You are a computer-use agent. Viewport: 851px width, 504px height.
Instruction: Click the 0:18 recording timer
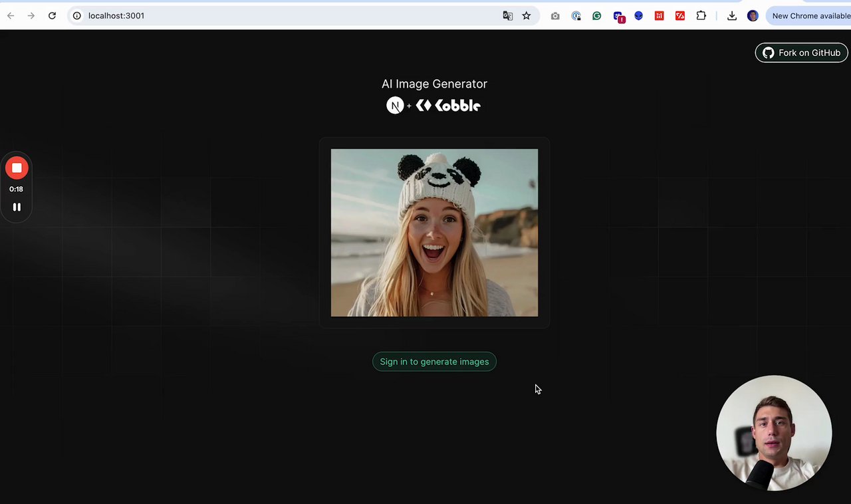tap(16, 189)
